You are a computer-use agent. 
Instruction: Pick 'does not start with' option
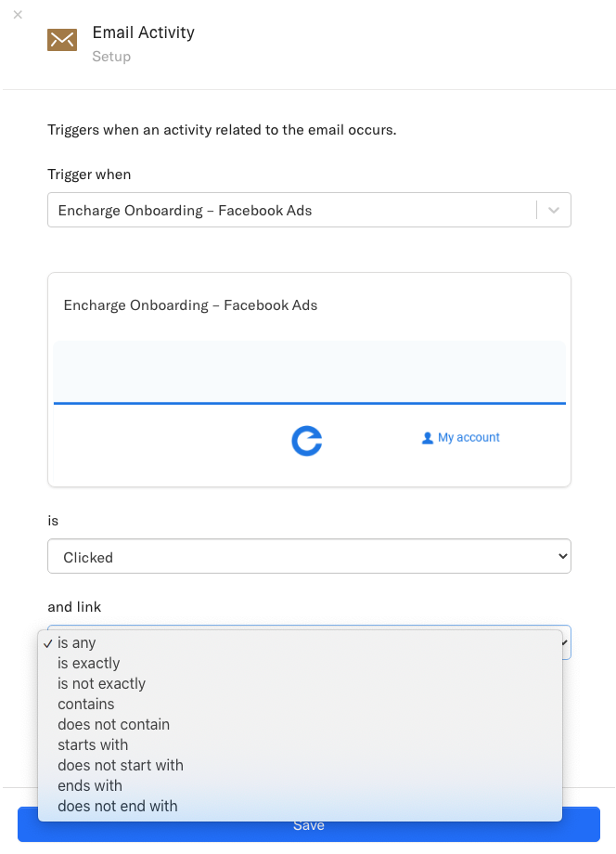[x=121, y=765]
